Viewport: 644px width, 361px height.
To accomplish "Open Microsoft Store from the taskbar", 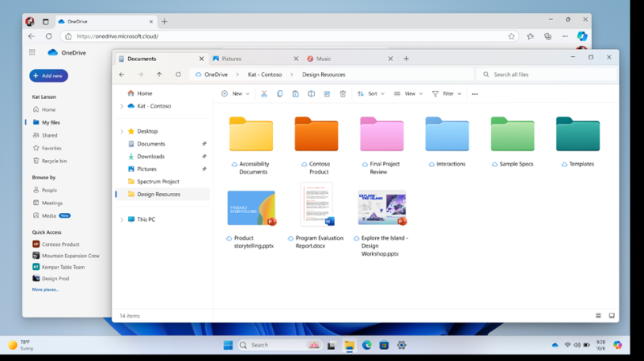I will pos(384,345).
